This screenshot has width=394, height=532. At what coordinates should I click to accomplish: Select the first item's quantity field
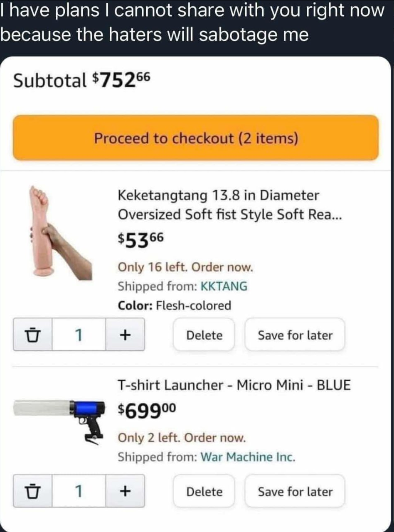(x=79, y=335)
